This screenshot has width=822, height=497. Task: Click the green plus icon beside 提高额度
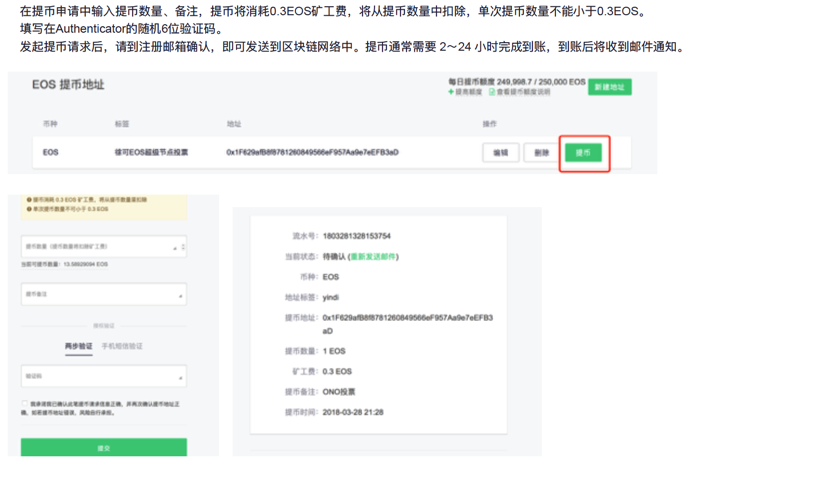(451, 92)
